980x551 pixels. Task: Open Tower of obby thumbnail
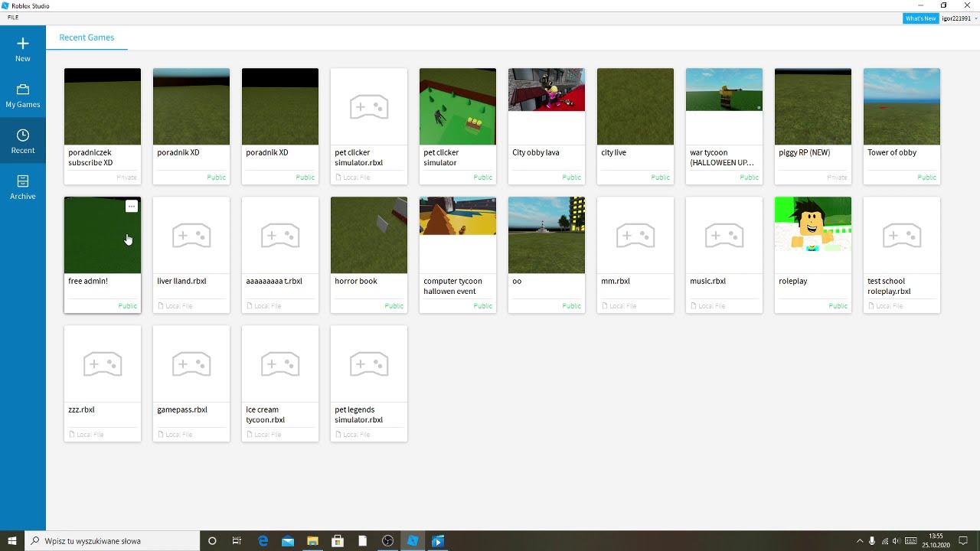[902, 106]
